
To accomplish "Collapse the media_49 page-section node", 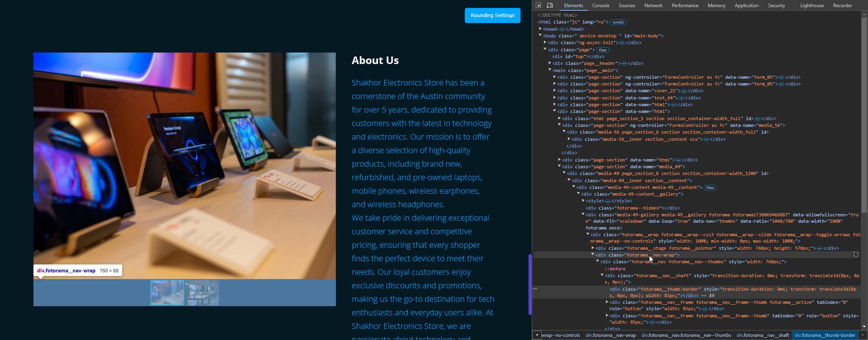I will (560, 166).
